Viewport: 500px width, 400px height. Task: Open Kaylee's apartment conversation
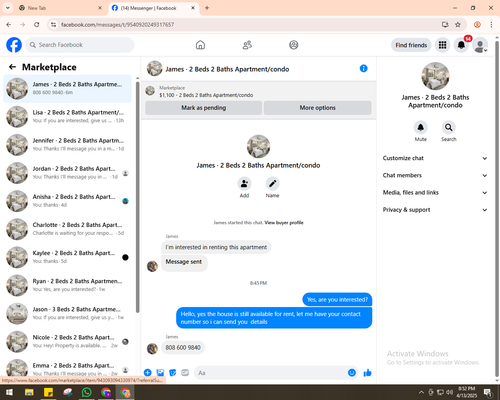[x=67, y=257]
